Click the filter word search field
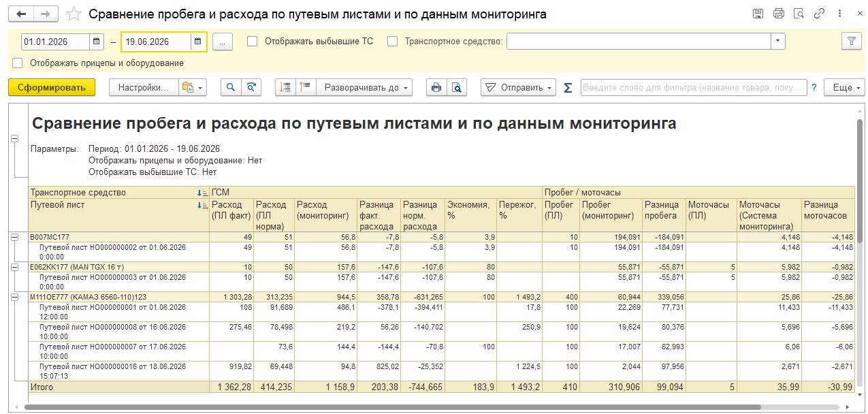868x414 pixels. (x=693, y=87)
